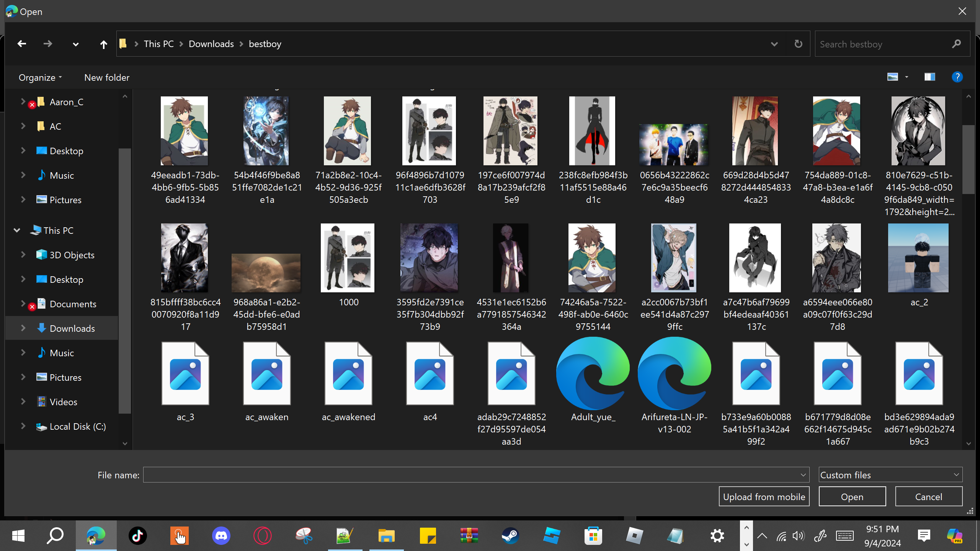Select the ac_2 Roblox avatar thumbnail
980x551 pixels.
(918, 258)
